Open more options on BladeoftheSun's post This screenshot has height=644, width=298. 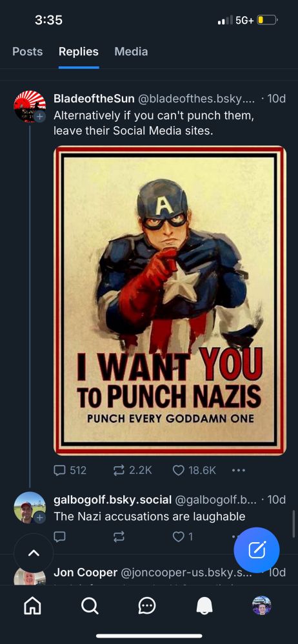[x=238, y=470]
